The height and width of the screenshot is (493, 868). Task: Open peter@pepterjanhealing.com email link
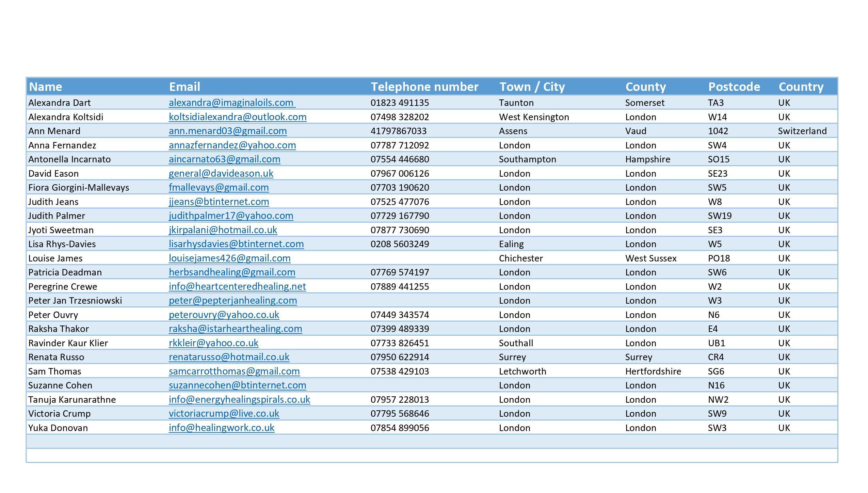click(233, 300)
